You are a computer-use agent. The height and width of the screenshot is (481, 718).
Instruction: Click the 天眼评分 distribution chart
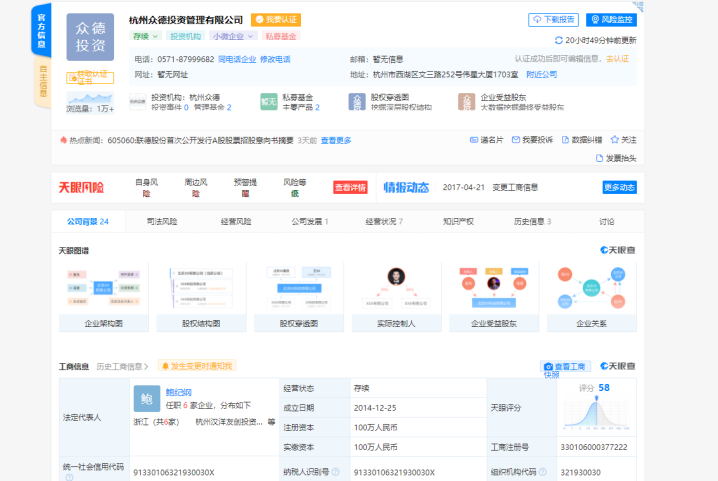[x=597, y=413]
